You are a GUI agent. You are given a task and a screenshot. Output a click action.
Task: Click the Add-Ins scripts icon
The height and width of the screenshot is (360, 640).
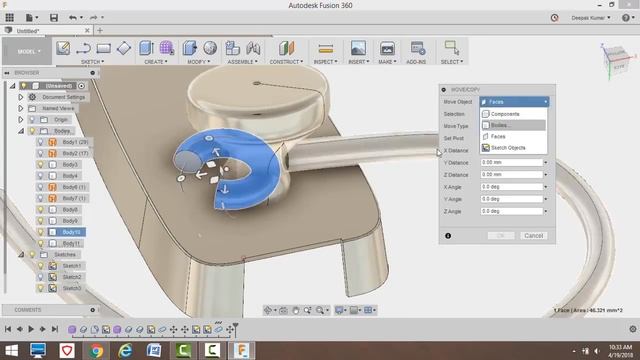(x=417, y=48)
